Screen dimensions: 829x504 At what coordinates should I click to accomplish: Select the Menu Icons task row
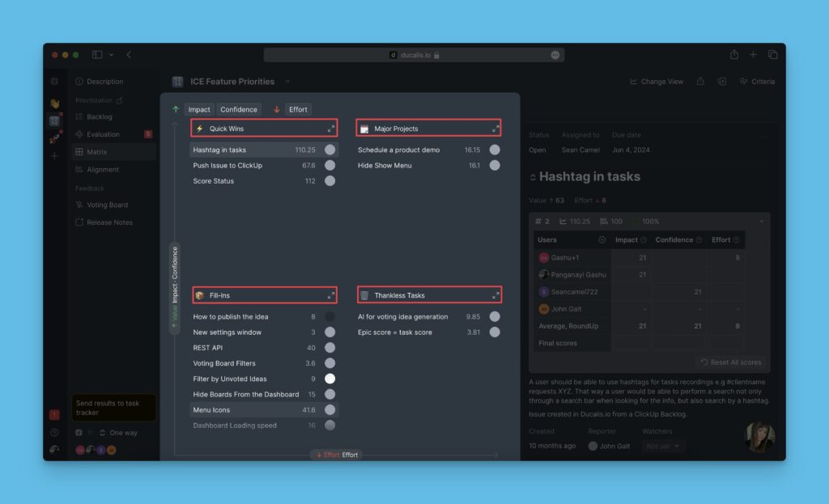point(243,410)
